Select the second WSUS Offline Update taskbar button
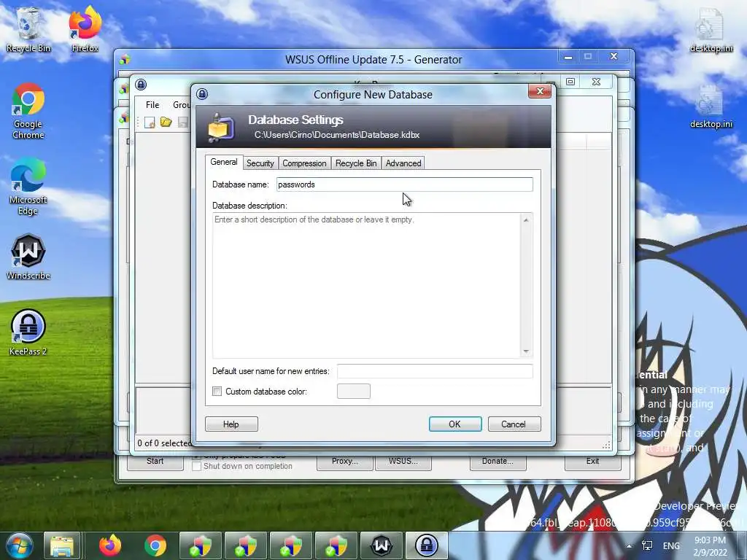This screenshot has width=747, height=560. tap(246, 545)
